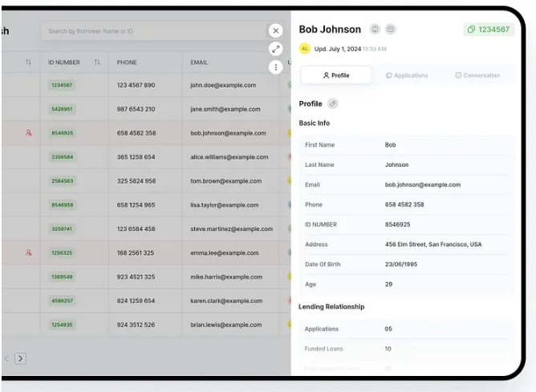Close the Bob Johnson detail panel
Image resolution: width=536 pixels, height=392 pixels.
pos(276,30)
